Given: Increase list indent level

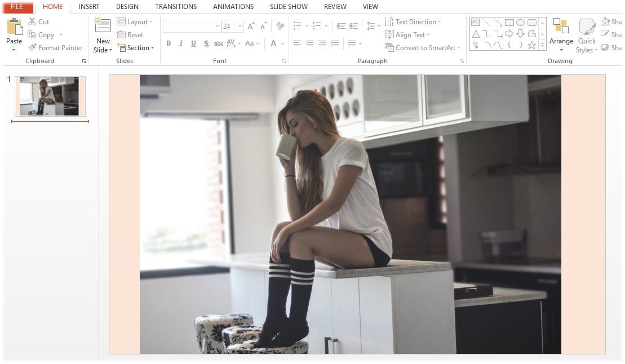Looking at the screenshot, I should tap(353, 26).
